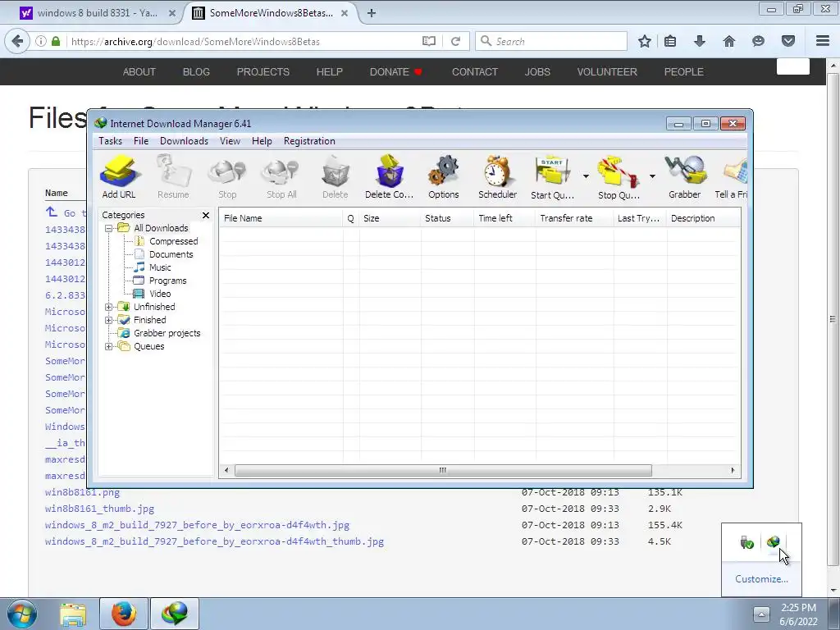
Task: Open Firefox hamburger menu
Action: 823,41
